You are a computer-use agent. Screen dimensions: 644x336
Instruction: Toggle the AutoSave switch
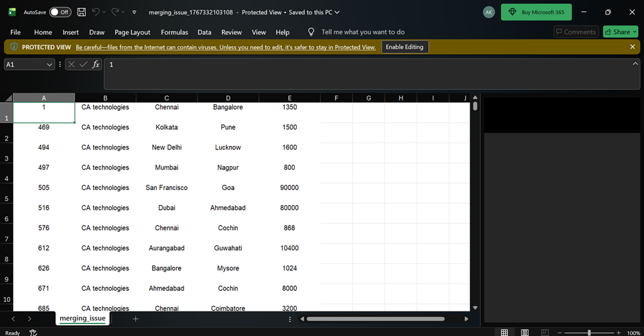click(60, 12)
